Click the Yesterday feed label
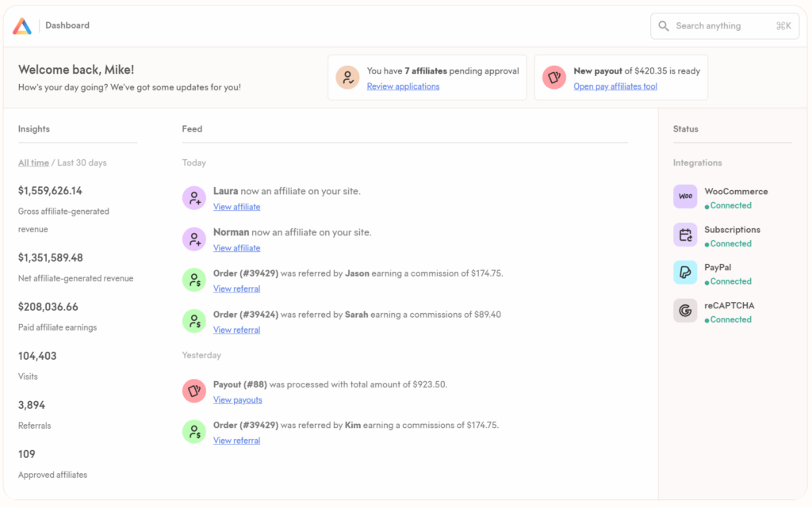This screenshot has height=508, width=812. click(x=201, y=355)
